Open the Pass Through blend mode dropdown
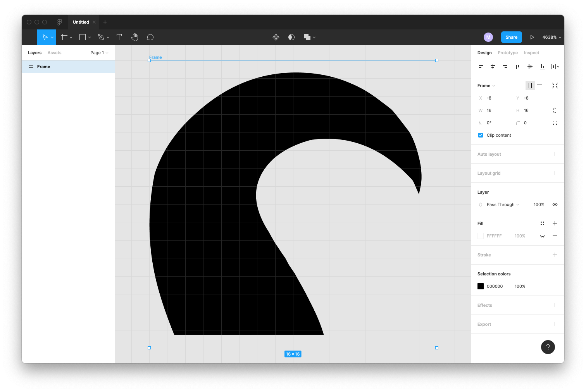Image resolution: width=586 pixels, height=392 pixels. click(x=501, y=205)
